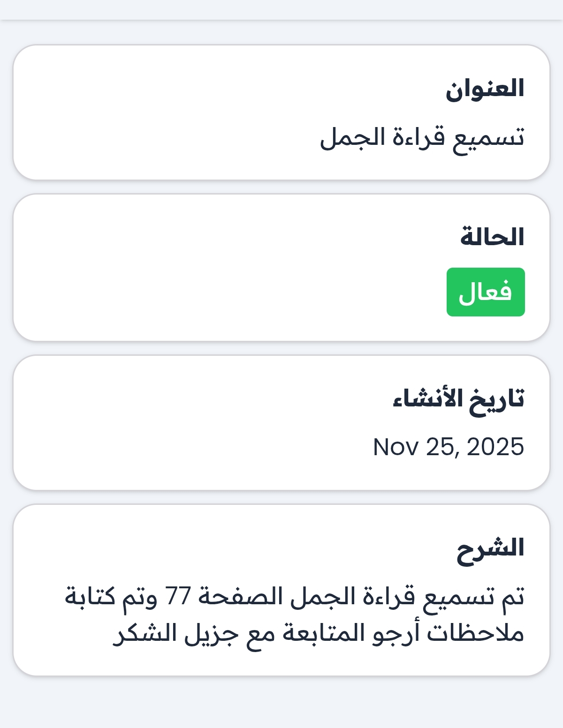Click the month Nov in the creation date
This screenshot has width=563, height=728.
coord(395,447)
